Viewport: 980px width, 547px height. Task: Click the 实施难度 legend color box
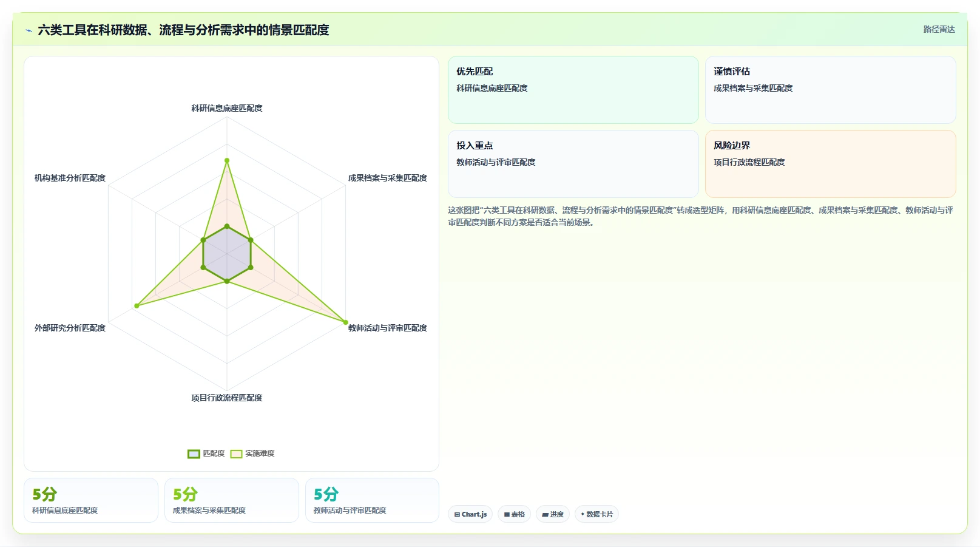[236, 454]
